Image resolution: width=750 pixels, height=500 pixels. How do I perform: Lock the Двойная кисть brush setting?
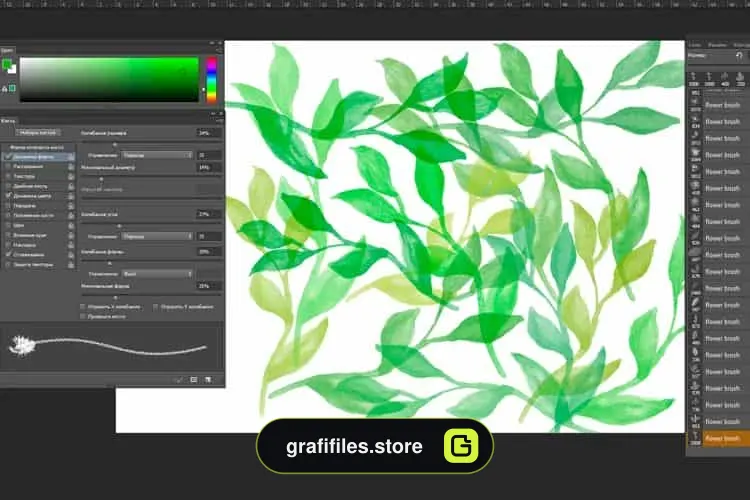coord(71,186)
